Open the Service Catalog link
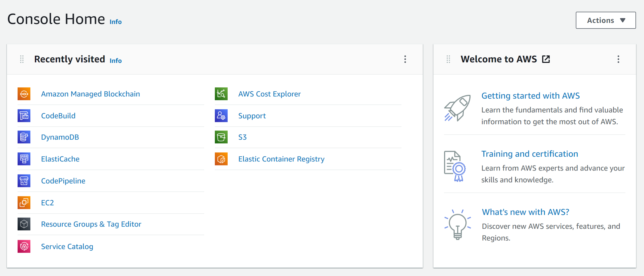 (67, 247)
